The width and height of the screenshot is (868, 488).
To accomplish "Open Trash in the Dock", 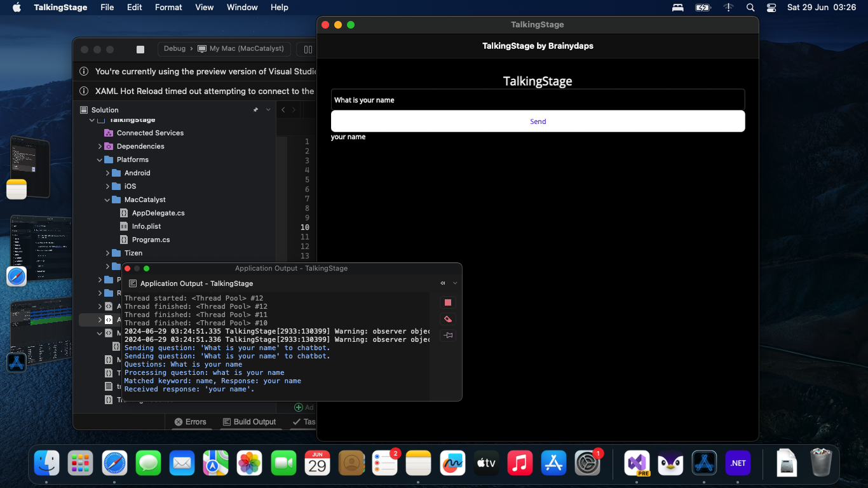I will click(x=821, y=463).
